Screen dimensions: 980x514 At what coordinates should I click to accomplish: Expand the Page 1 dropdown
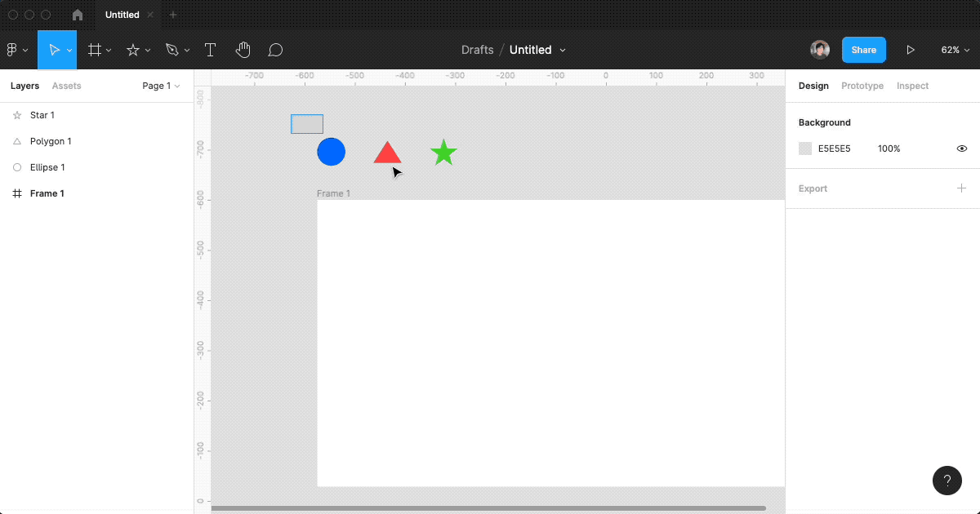pos(161,86)
